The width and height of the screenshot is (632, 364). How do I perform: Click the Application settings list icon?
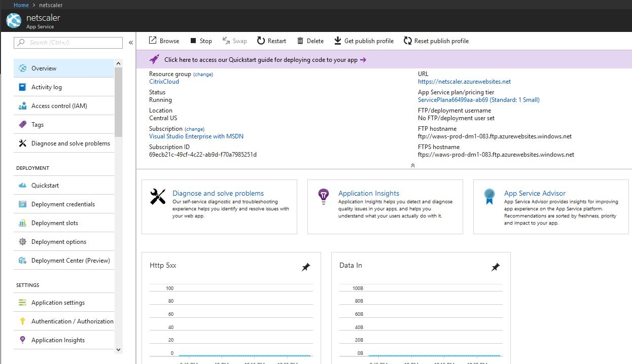point(22,303)
